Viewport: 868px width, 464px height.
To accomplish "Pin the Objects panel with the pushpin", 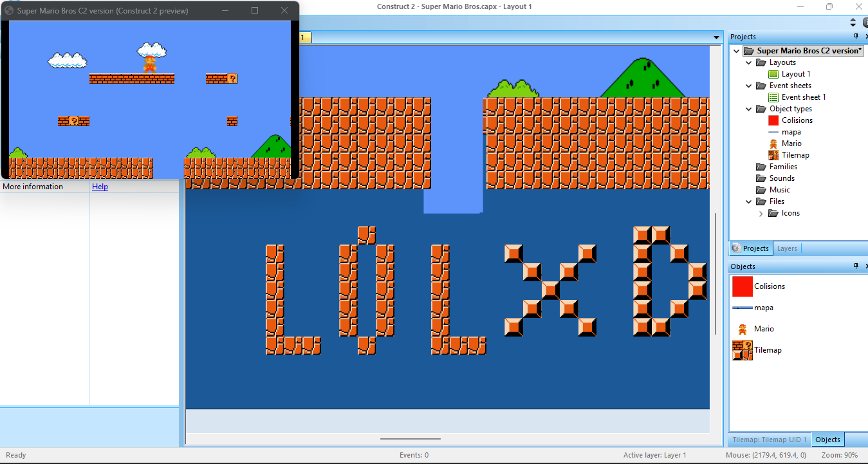I will [x=856, y=266].
